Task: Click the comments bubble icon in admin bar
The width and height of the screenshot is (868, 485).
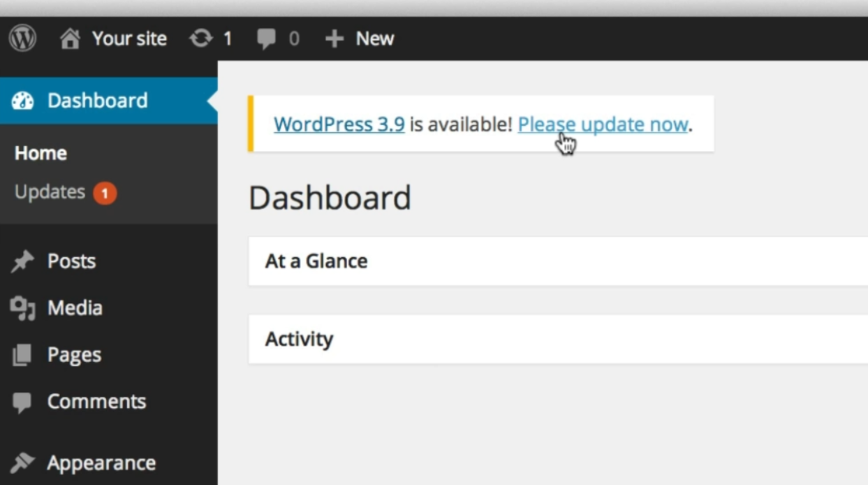Action: coord(266,39)
